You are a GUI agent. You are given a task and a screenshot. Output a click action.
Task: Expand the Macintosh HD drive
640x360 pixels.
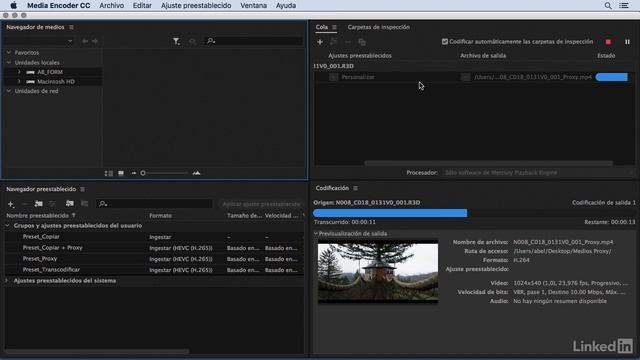(19, 82)
